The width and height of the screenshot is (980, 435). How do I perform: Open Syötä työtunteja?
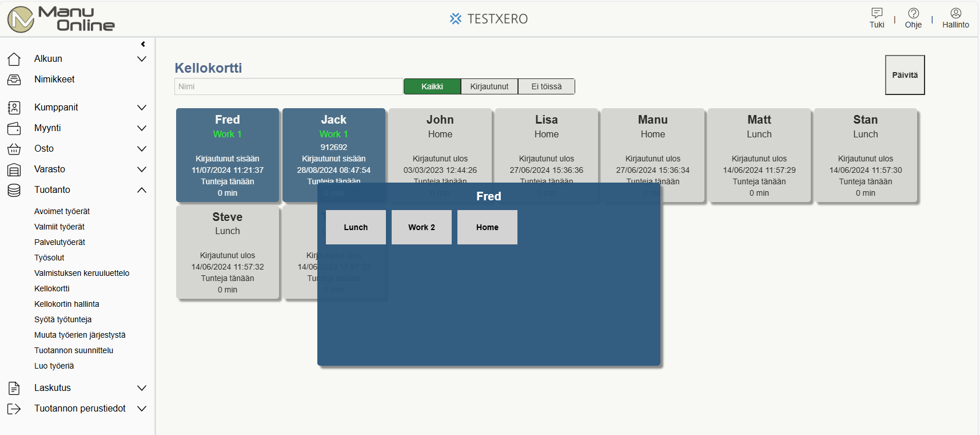click(63, 319)
